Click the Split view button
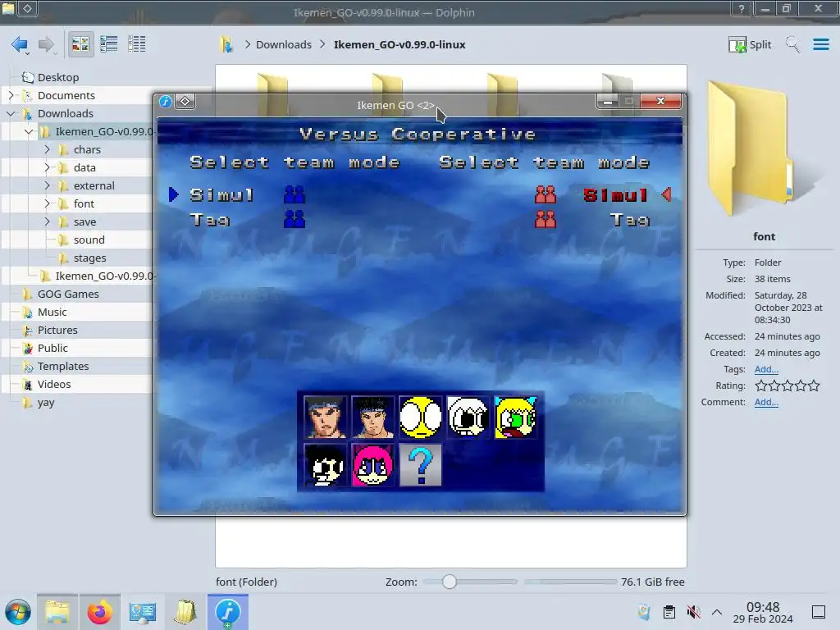 point(750,44)
